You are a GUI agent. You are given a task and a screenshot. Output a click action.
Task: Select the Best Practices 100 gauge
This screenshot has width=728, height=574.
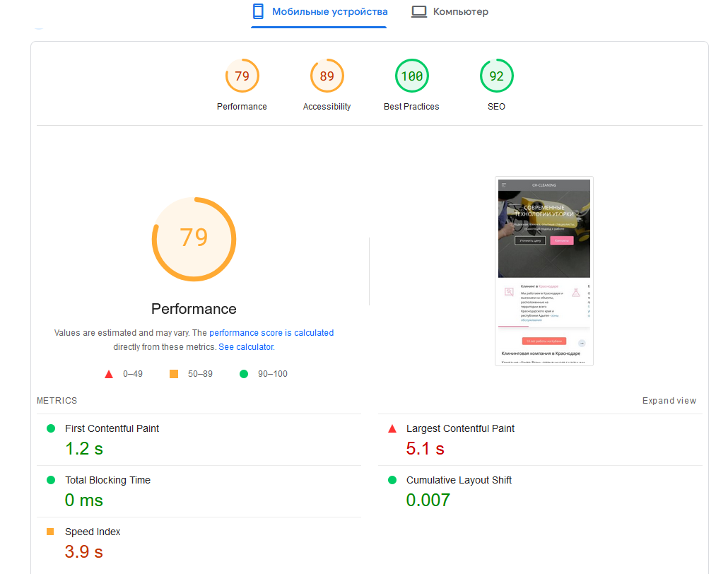pyautogui.click(x=411, y=85)
